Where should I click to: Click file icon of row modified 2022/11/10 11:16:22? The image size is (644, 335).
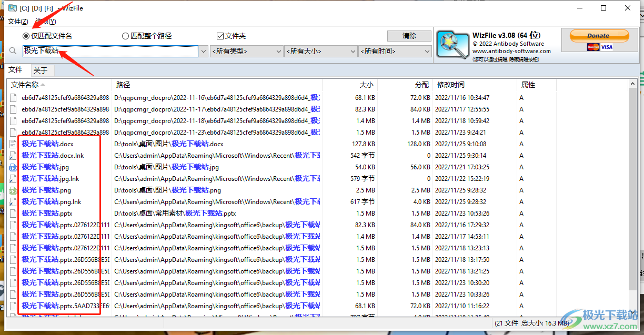point(14,306)
